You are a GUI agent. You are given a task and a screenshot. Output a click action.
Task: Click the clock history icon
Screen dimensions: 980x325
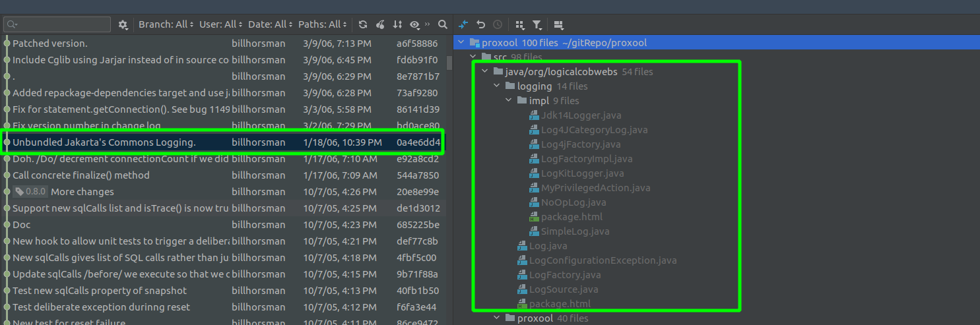[x=498, y=24]
